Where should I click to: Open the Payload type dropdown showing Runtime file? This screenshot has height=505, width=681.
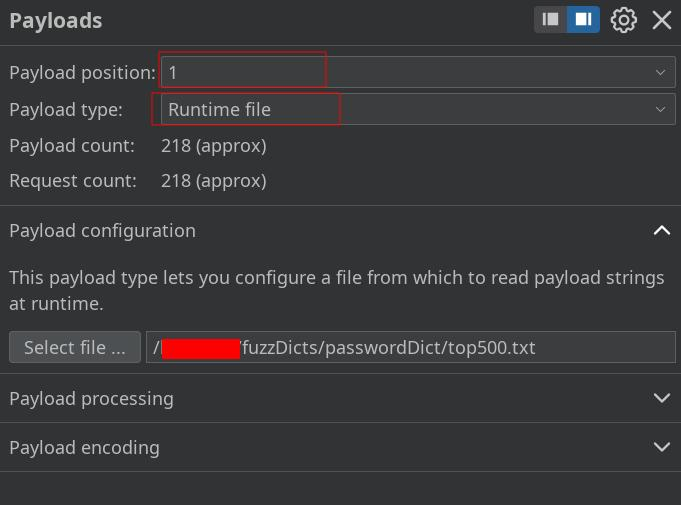400,109
